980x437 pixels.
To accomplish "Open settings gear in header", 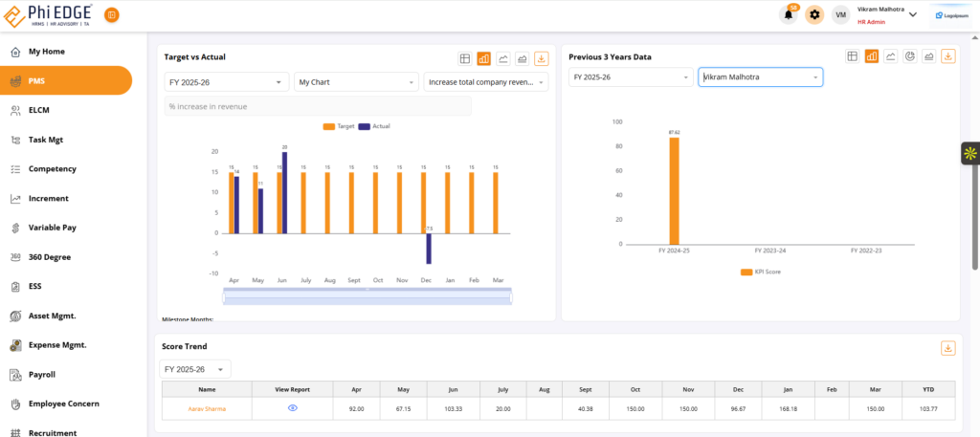I will 814,14.
